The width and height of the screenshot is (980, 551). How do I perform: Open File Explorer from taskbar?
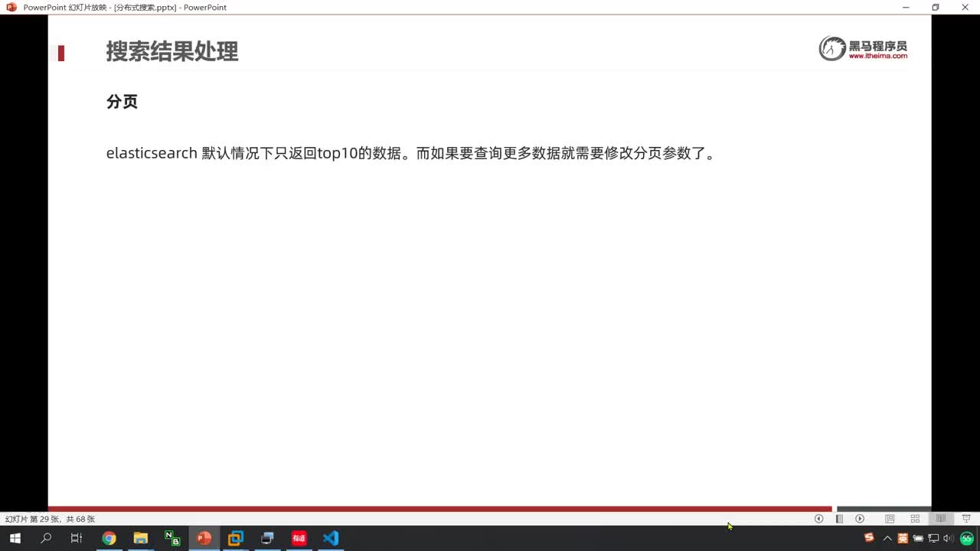[141, 538]
